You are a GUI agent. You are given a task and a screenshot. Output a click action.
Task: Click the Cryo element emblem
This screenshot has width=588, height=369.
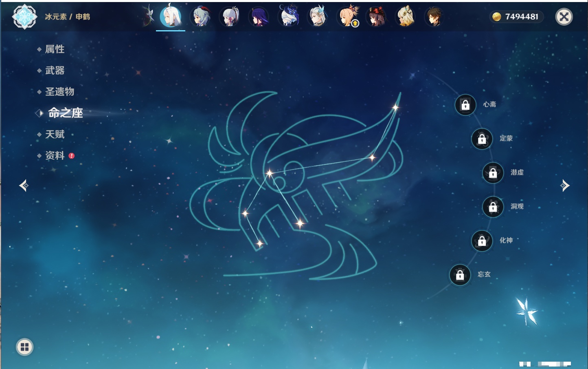pyautogui.click(x=24, y=17)
